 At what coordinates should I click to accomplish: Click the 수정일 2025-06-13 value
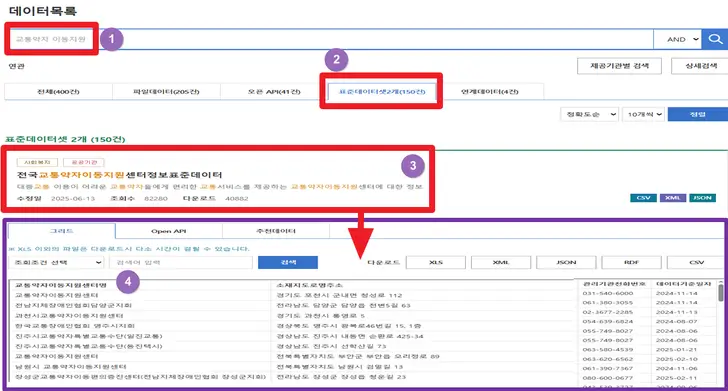click(x=73, y=198)
